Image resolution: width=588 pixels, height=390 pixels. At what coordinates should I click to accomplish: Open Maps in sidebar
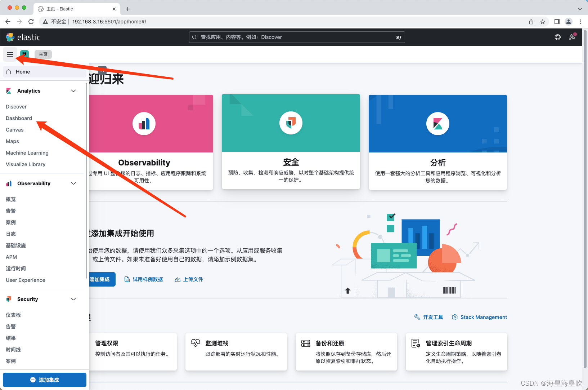point(12,141)
